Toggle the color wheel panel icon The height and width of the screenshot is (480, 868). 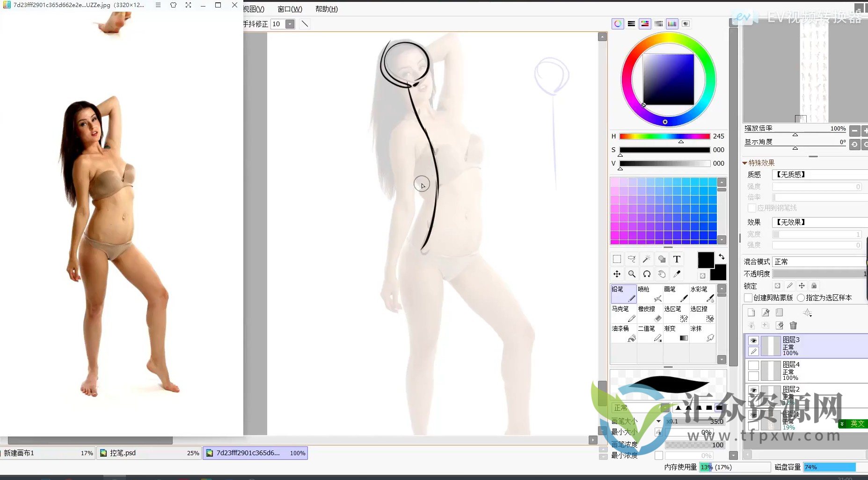pos(618,24)
